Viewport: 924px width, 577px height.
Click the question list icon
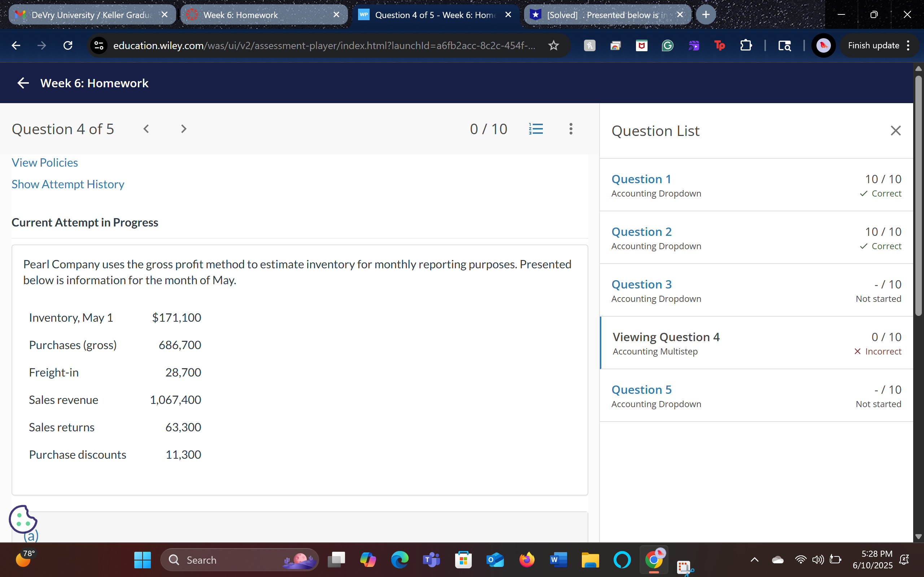pos(536,129)
